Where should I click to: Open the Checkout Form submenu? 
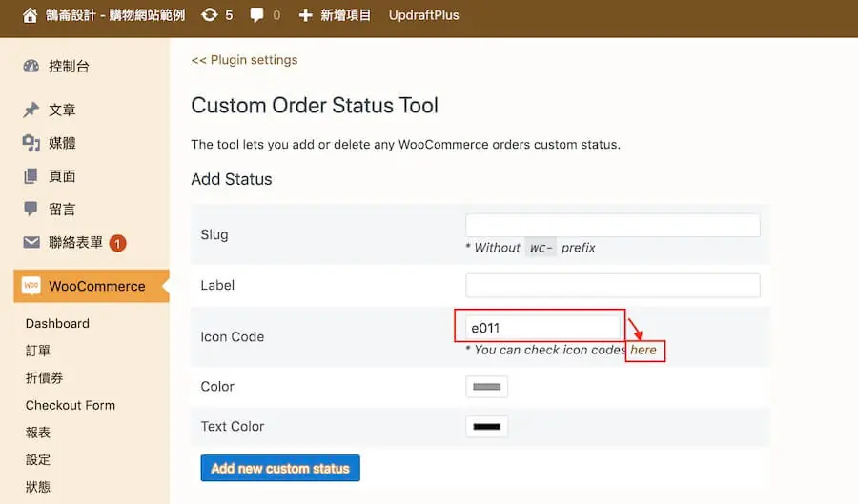[71, 405]
